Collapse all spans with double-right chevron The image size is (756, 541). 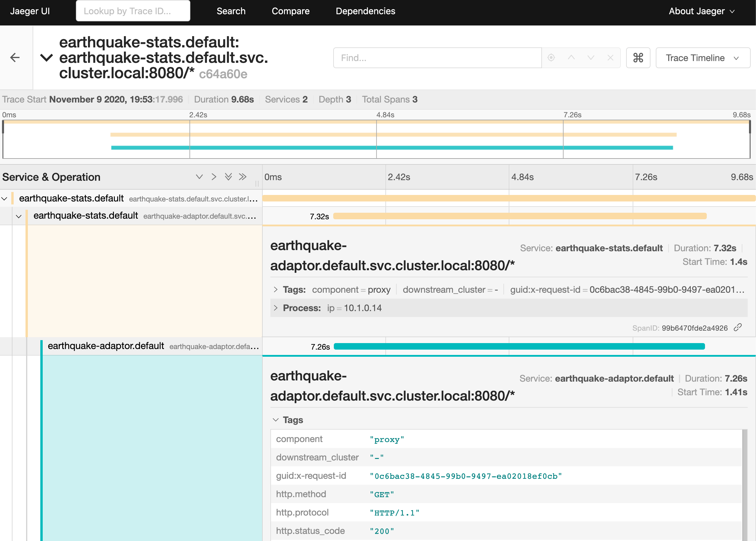coord(242,177)
